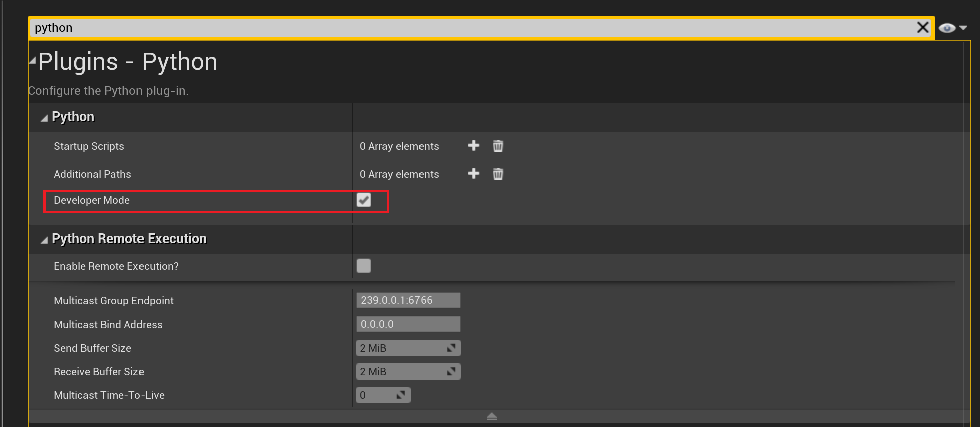Collapse the Python Remote Execution section
The image size is (980, 427).
tap(44, 240)
